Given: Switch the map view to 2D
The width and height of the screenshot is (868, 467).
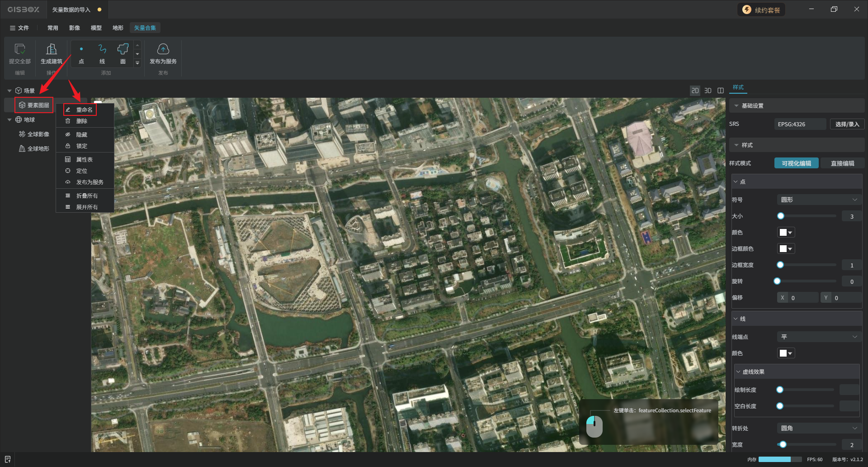Looking at the screenshot, I should coord(695,91).
